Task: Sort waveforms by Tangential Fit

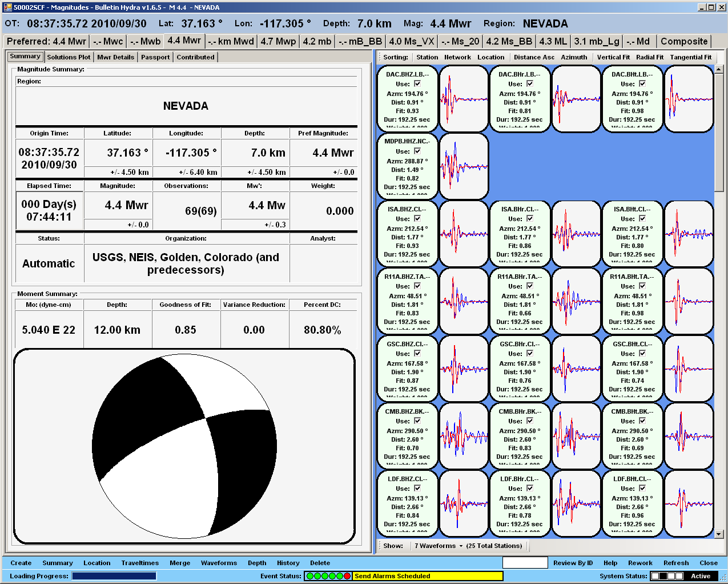Action: pos(691,57)
